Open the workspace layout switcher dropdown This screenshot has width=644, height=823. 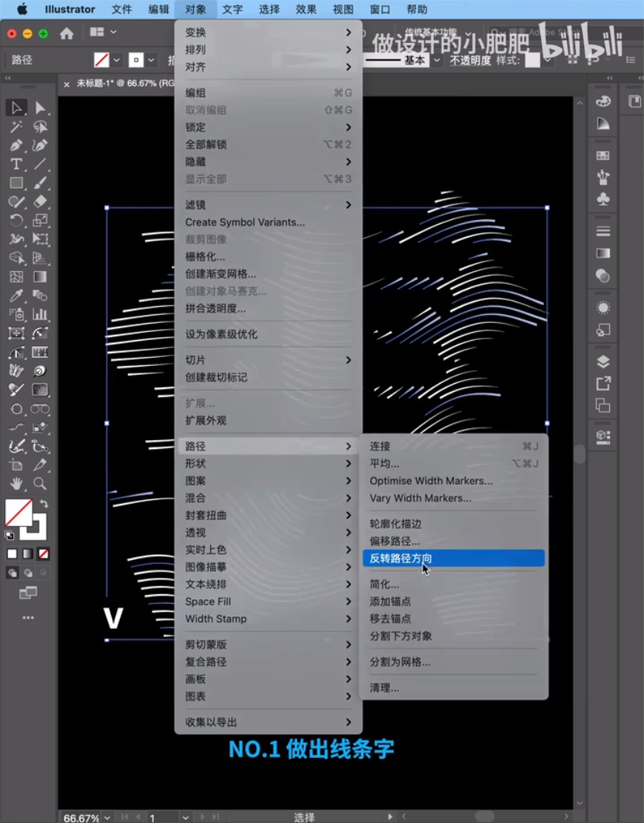103,33
